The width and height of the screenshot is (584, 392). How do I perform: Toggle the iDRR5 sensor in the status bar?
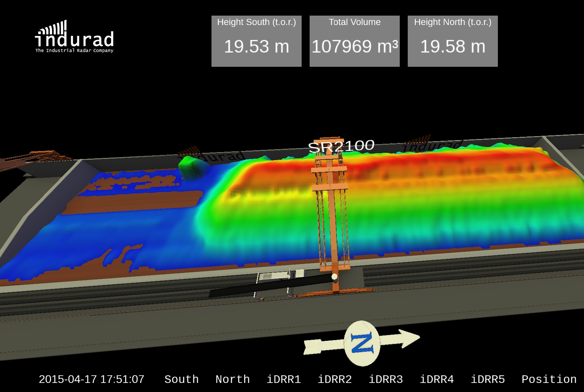pyautogui.click(x=488, y=379)
